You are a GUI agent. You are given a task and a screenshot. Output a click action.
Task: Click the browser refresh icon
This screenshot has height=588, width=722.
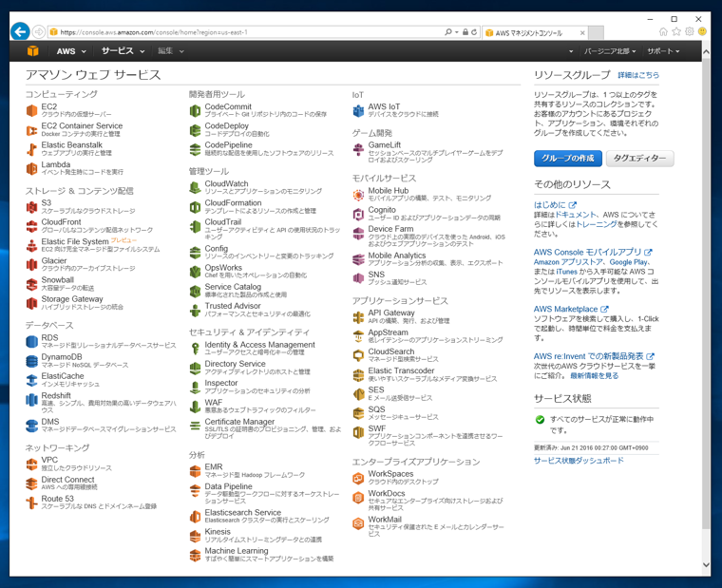coord(474,32)
